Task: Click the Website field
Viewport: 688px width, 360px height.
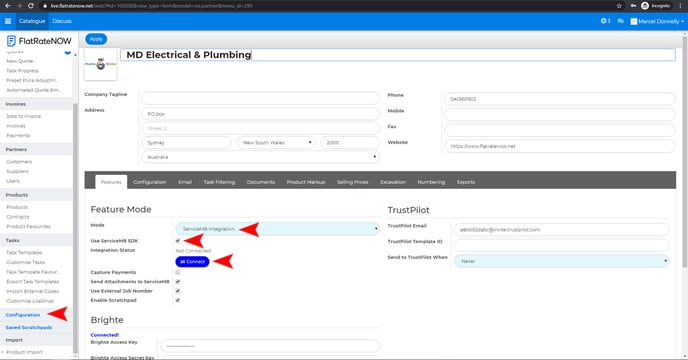Action: click(560, 146)
